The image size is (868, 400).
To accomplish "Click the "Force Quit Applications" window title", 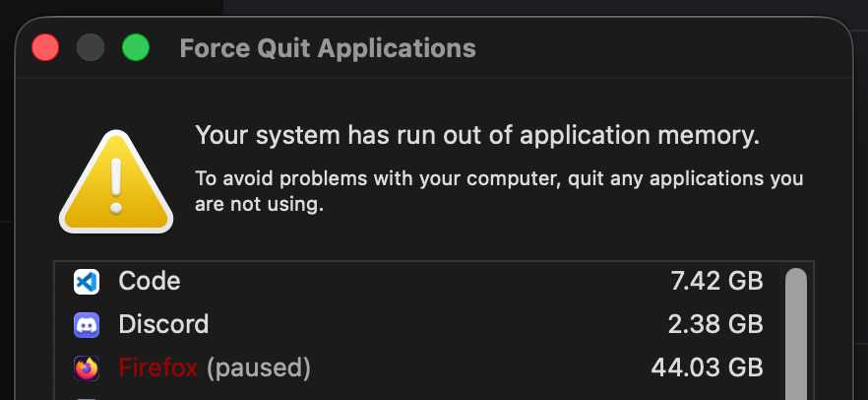I will 328,47.
